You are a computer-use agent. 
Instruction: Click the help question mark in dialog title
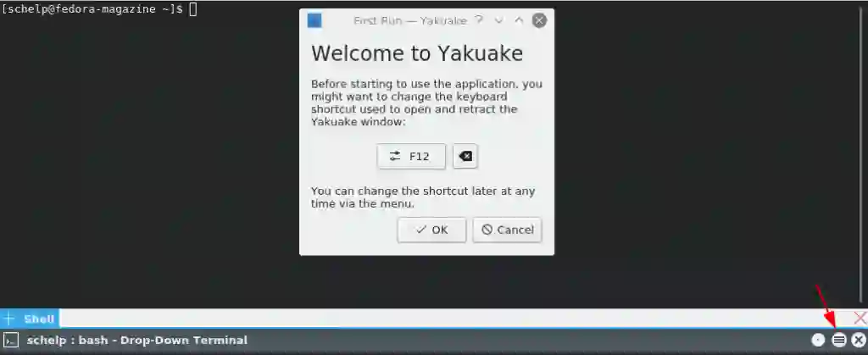[x=480, y=20]
